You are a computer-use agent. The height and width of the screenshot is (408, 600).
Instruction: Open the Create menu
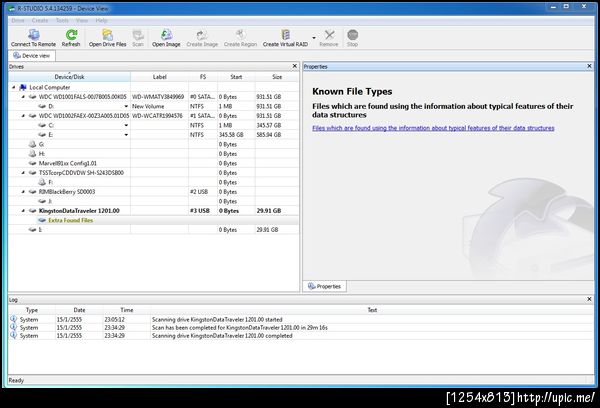point(40,21)
